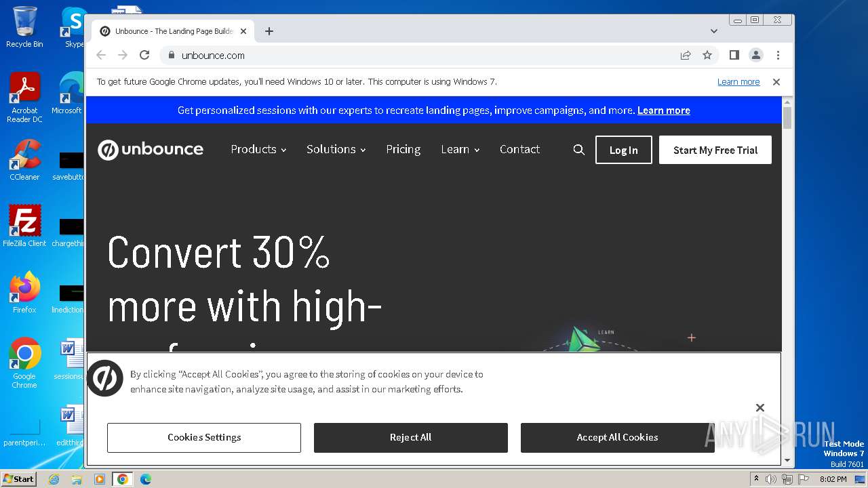Click the volume speaker tray icon
This screenshot has height=488, width=868.
coord(771,479)
